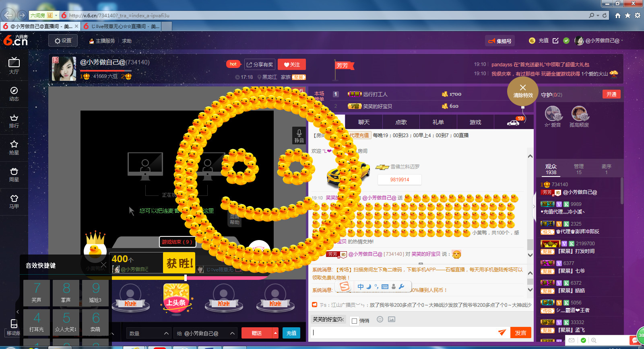Switch to the 礼单 gift list tab

click(438, 122)
